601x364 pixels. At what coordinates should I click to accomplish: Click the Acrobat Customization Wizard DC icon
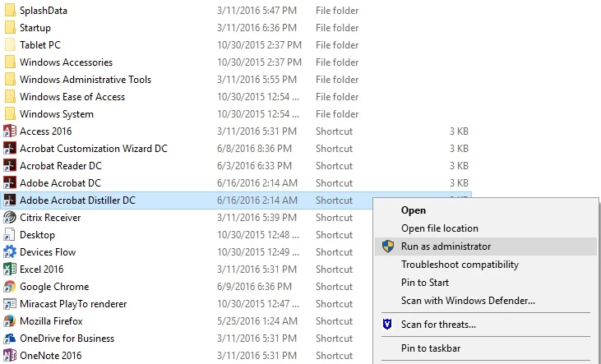coord(10,148)
